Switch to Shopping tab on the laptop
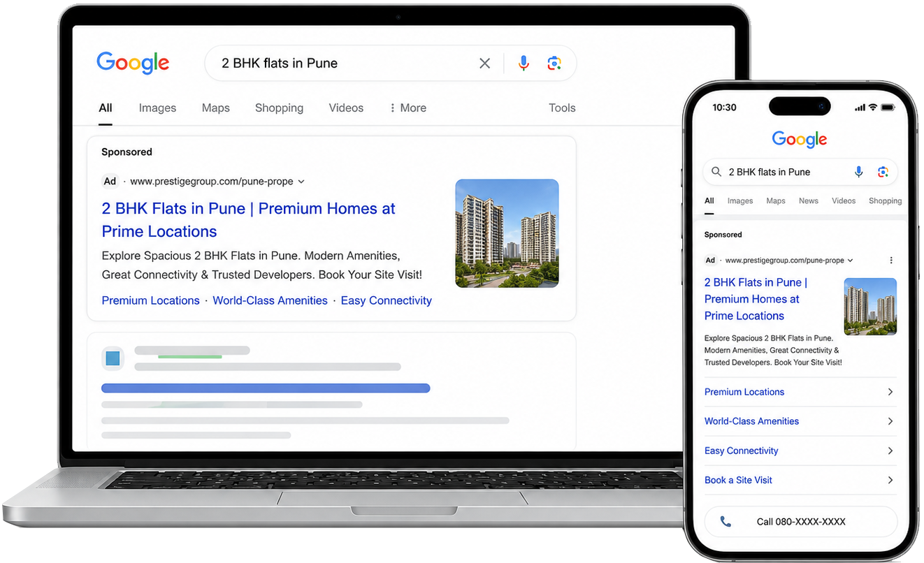 tap(279, 108)
